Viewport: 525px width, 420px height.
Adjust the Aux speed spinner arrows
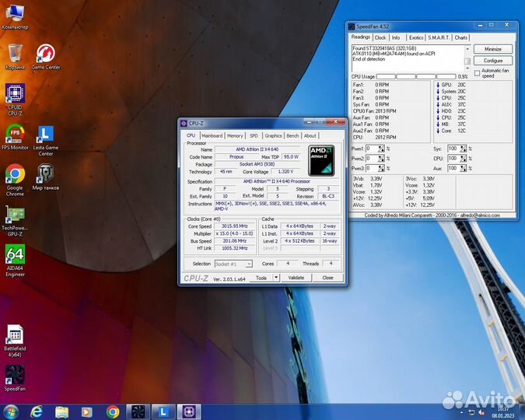(x=463, y=168)
